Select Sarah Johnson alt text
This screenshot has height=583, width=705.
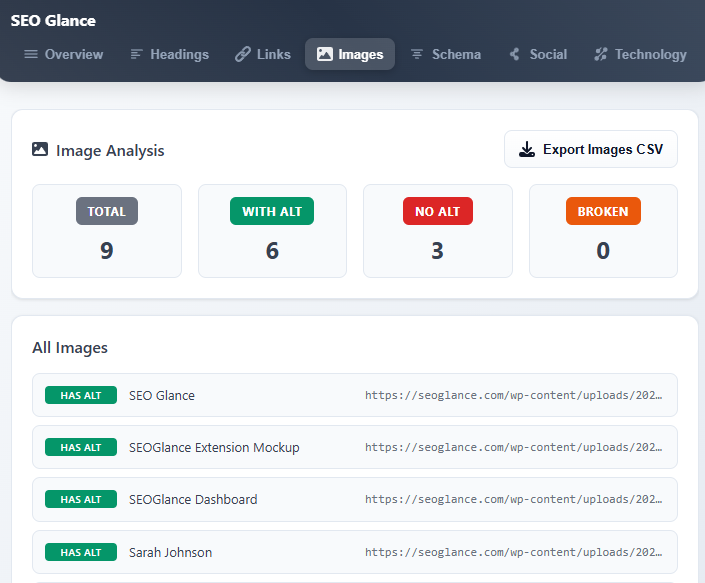[170, 552]
